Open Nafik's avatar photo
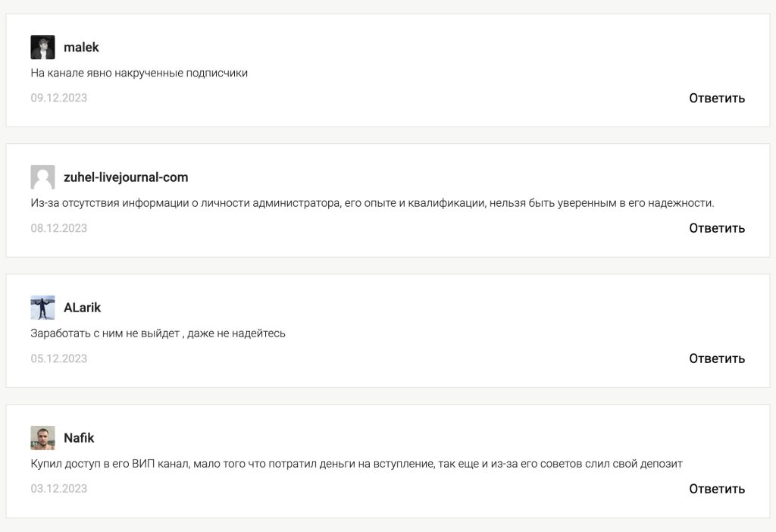 coord(42,437)
